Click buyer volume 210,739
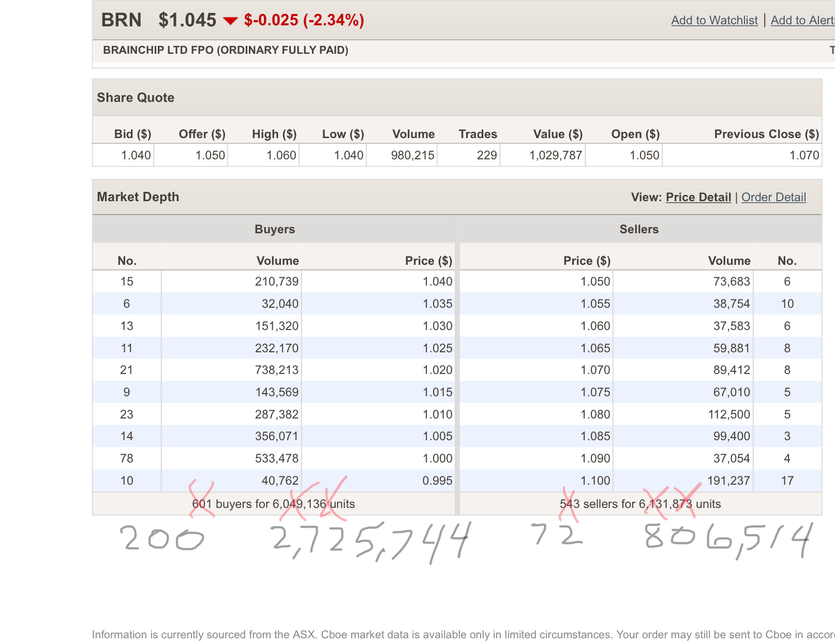835x644 pixels. [x=277, y=281]
